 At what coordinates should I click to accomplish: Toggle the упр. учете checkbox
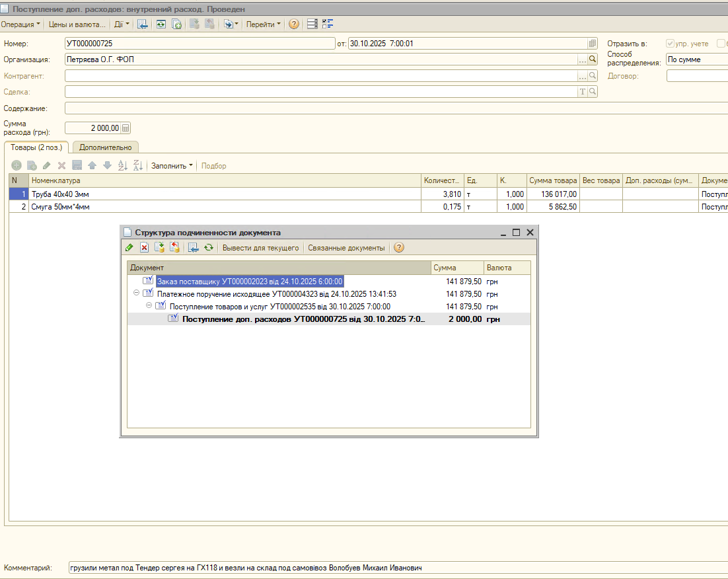point(670,43)
